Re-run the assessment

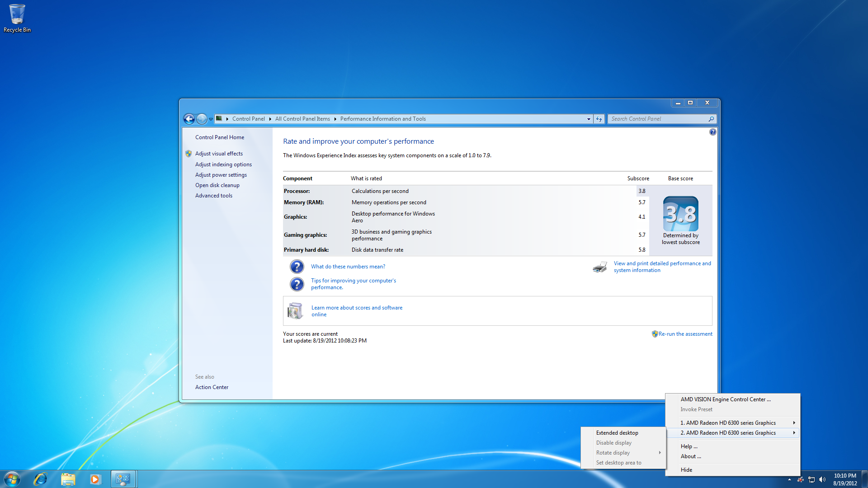pyautogui.click(x=685, y=334)
